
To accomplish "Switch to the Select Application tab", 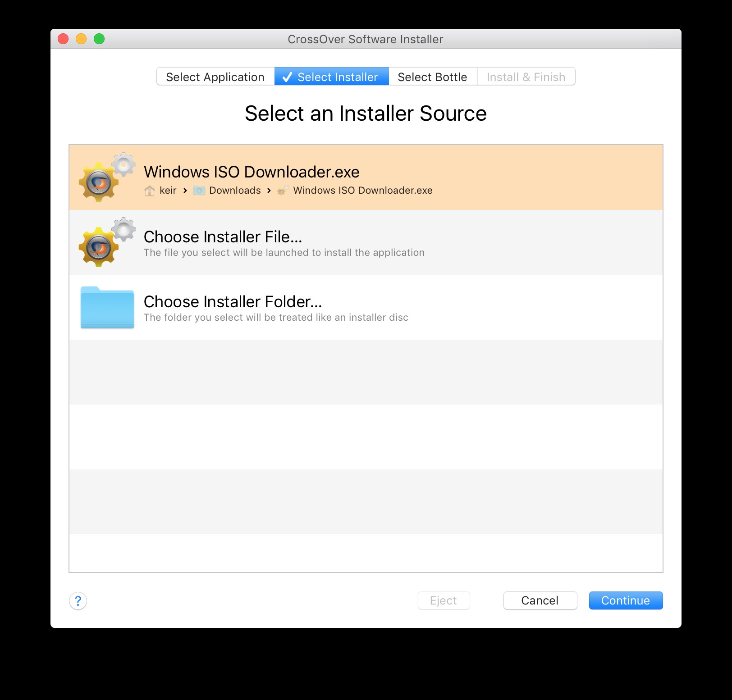I will (215, 77).
